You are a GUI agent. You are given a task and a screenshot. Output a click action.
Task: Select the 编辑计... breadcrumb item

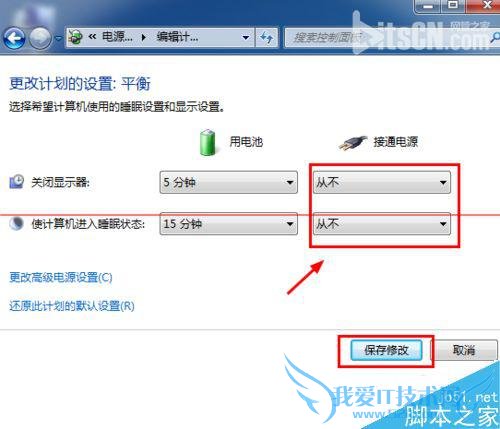177,37
